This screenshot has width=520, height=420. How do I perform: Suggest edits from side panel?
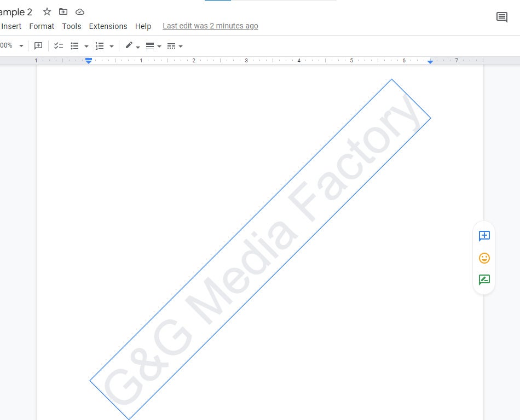pos(484,280)
